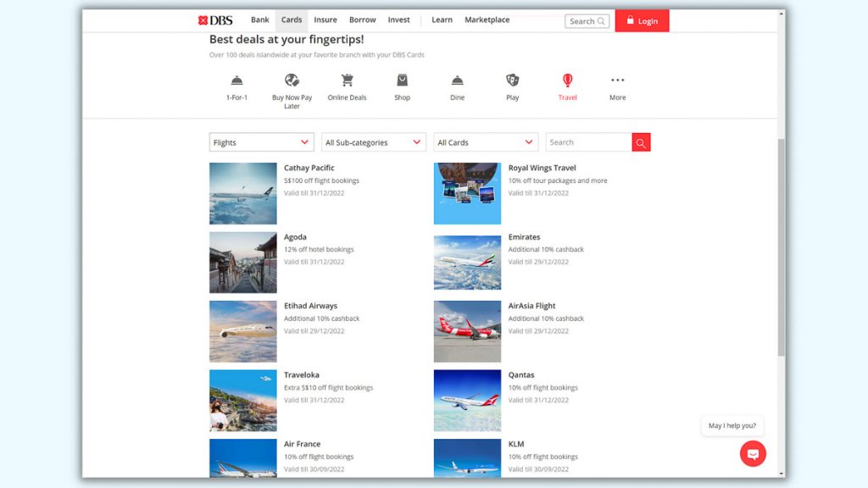868x488 pixels.
Task: Click the Agoda street thumbnail
Action: [x=243, y=263]
